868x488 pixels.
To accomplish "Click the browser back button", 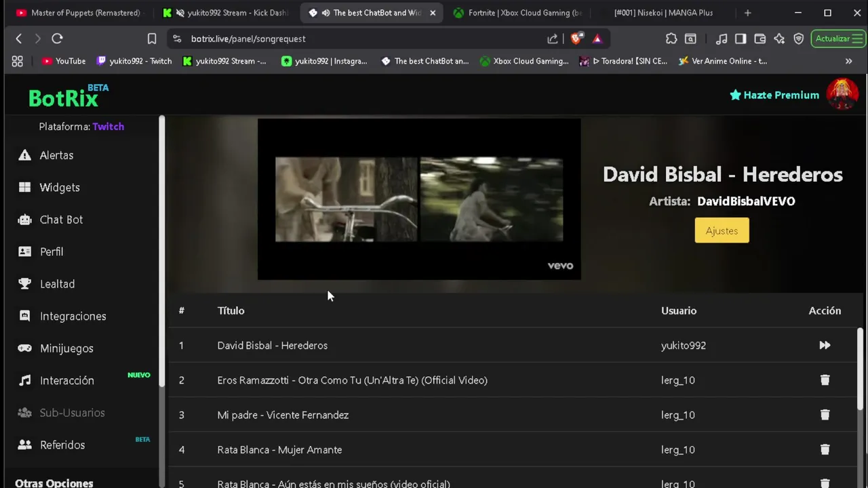I will 19,39.
